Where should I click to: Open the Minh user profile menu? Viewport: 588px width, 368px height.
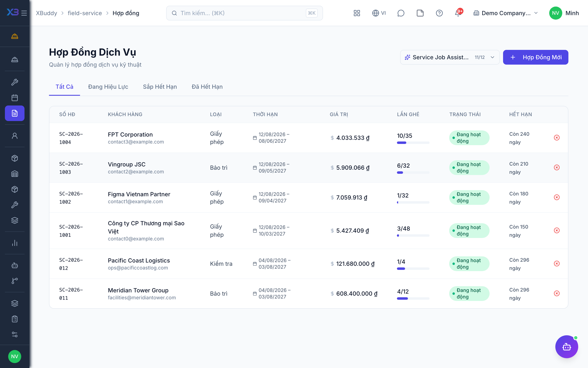(x=564, y=13)
